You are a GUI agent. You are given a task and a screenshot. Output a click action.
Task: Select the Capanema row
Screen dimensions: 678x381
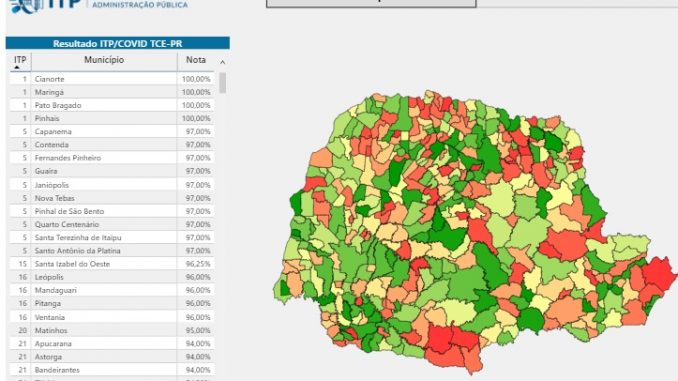112,131
